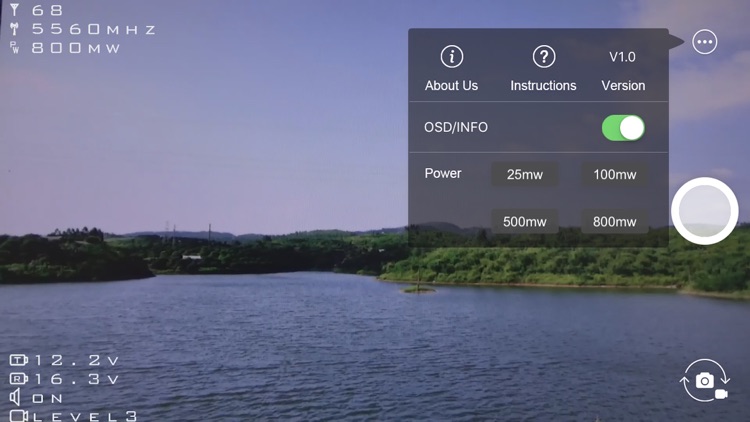Viewport: 750px width, 422px height.
Task: Open the three-dot more options menu
Action: coord(705,42)
